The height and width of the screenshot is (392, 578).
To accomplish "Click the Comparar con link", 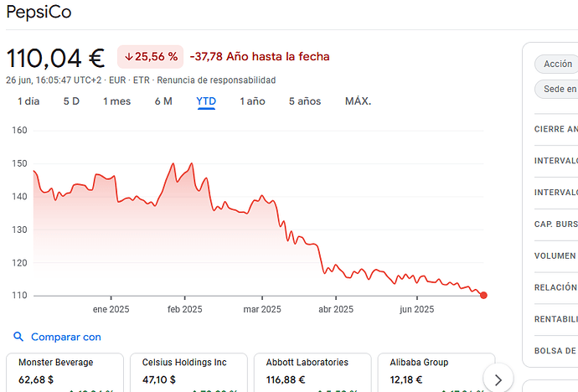I will [65, 337].
